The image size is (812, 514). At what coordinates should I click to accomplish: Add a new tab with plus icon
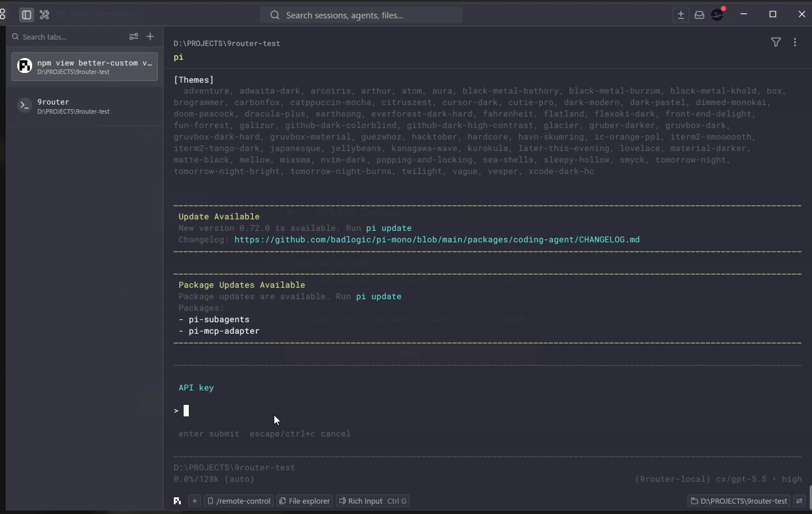(x=150, y=37)
